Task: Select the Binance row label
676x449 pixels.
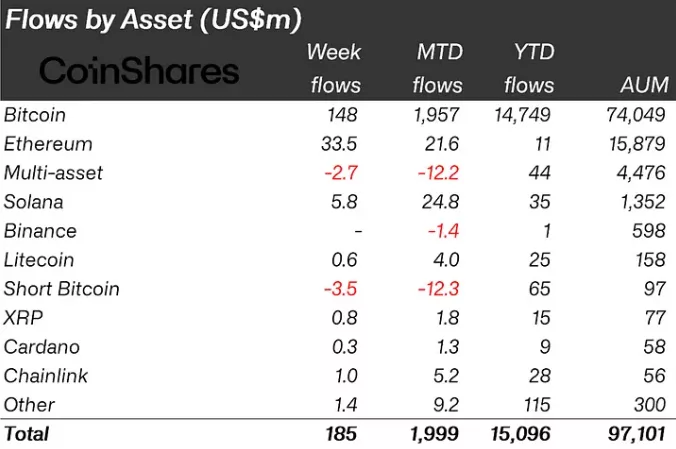Action: [40, 231]
